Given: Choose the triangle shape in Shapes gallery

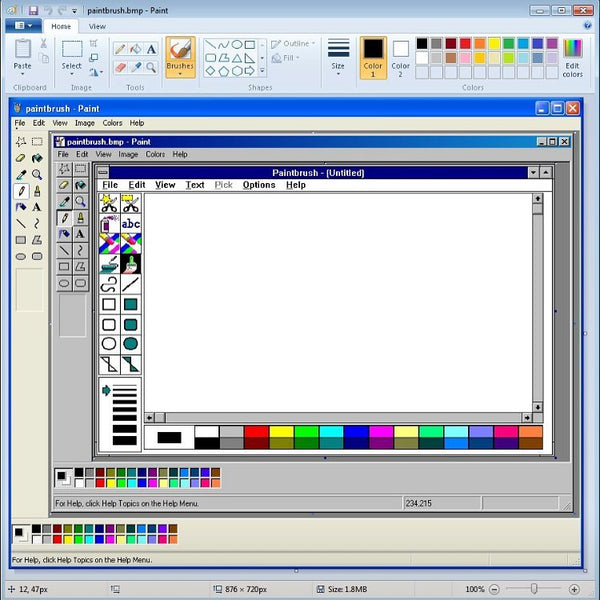Looking at the screenshot, I should click(x=237, y=58).
